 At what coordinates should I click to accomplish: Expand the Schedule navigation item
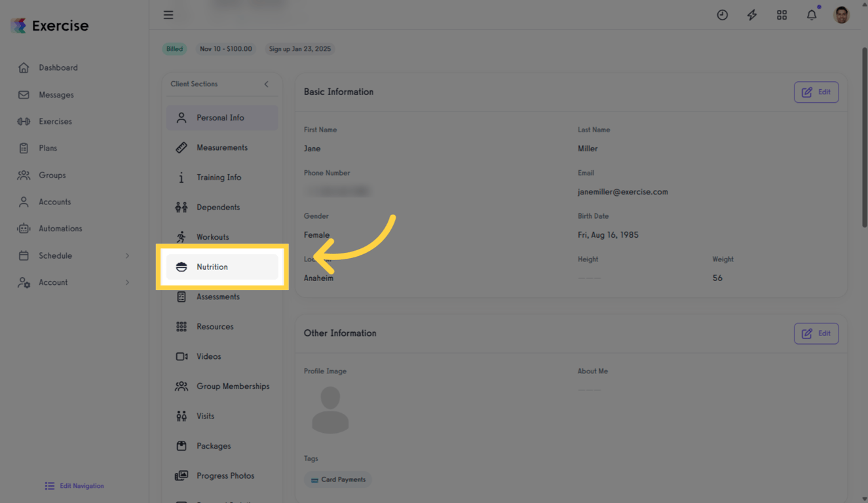tap(73, 255)
